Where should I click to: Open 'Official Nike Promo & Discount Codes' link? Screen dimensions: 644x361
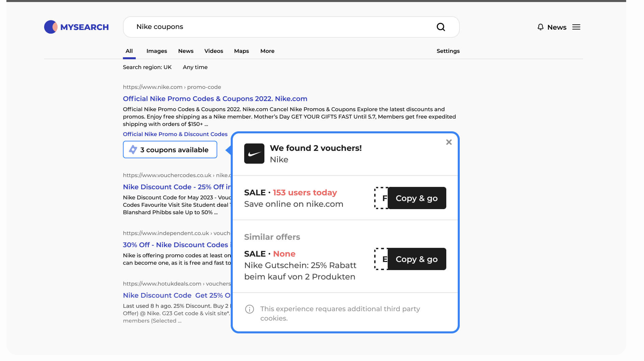[x=175, y=134]
